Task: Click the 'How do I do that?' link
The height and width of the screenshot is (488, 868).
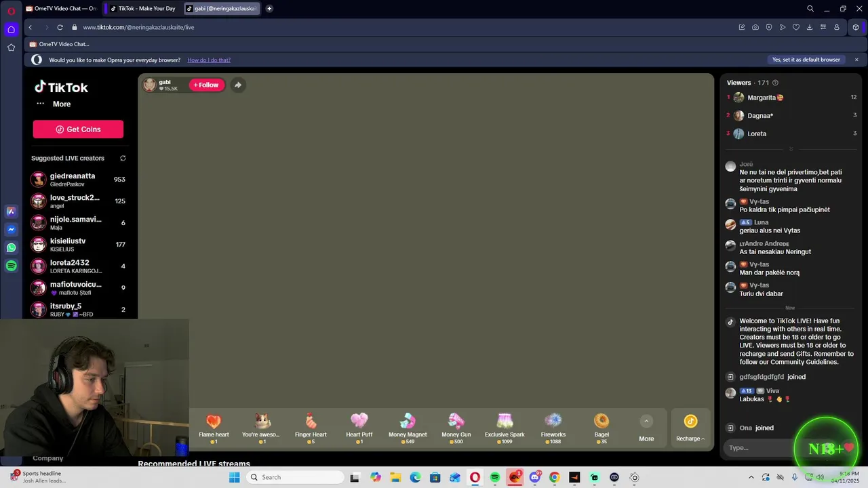Action: [x=209, y=60]
